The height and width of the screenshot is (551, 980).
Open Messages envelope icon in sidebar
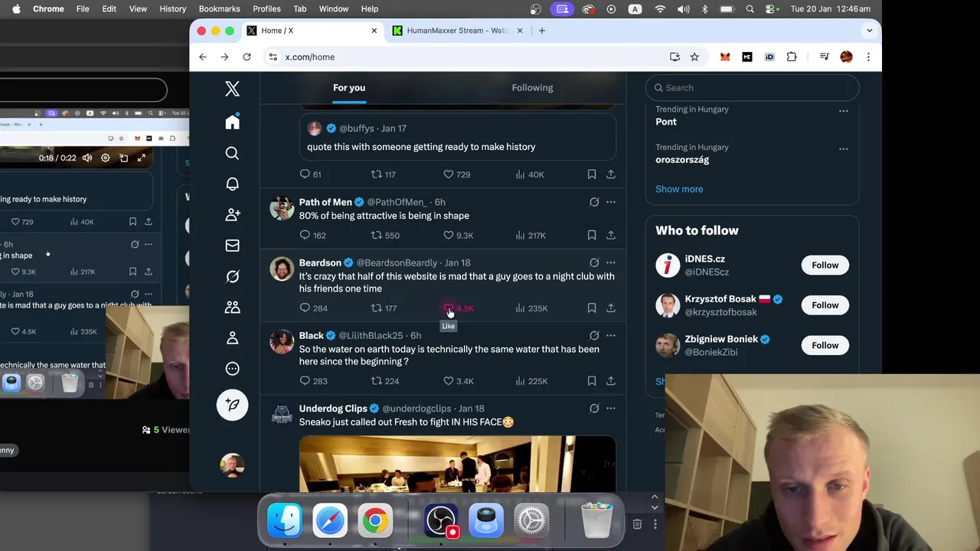tap(232, 246)
